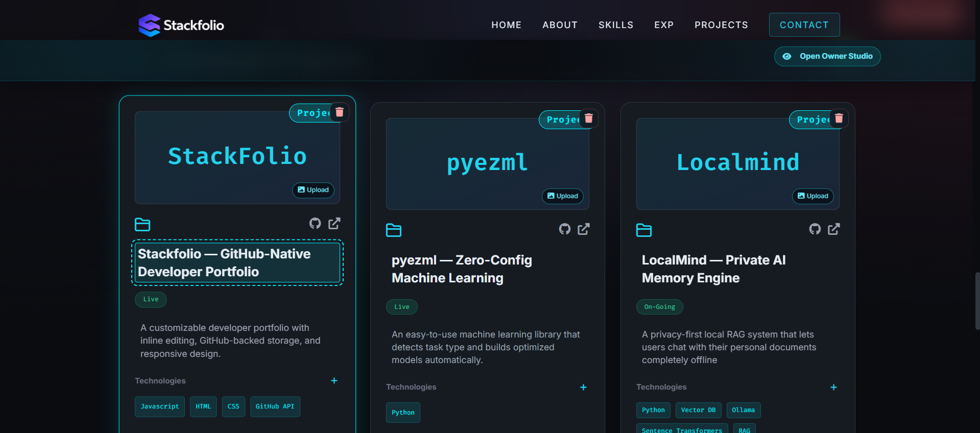Click the Project label on StackFolio card
Viewport: 980px width, 433px height.
pos(311,113)
